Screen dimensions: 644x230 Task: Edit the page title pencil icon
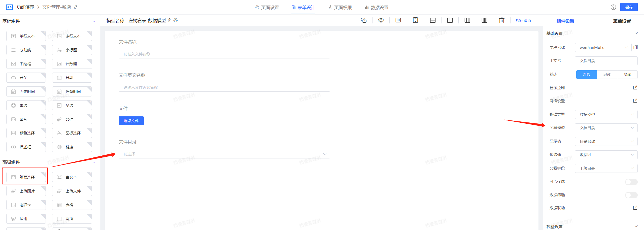pos(76,7)
